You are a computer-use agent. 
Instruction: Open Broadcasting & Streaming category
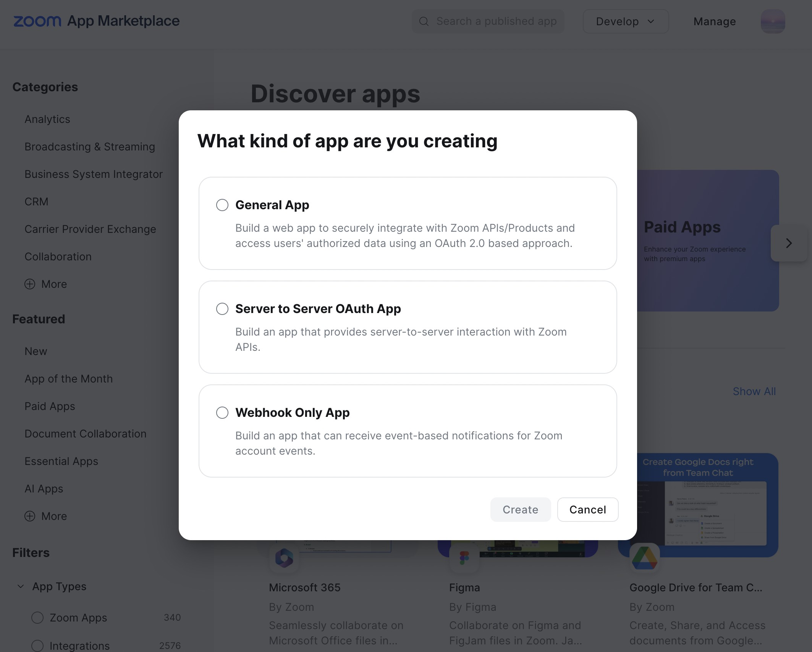click(x=90, y=147)
